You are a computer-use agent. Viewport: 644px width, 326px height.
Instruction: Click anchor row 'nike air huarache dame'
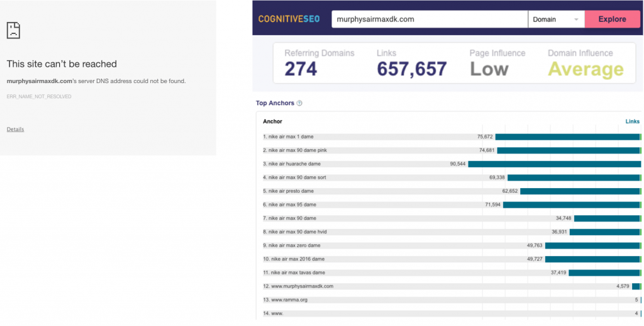(452, 164)
